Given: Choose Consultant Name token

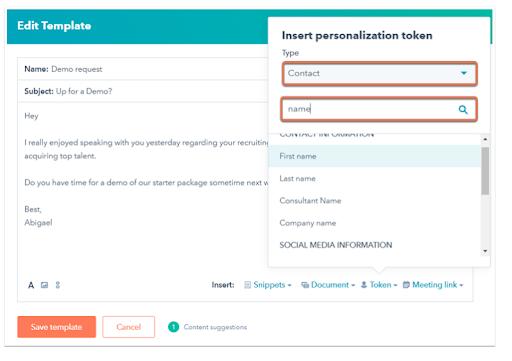Looking at the screenshot, I should click(x=375, y=201).
